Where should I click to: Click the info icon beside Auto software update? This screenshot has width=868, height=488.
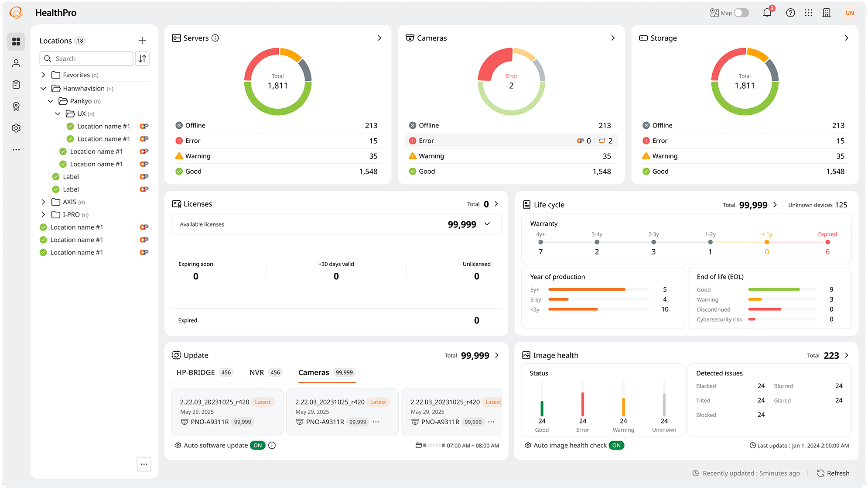[x=272, y=445]
